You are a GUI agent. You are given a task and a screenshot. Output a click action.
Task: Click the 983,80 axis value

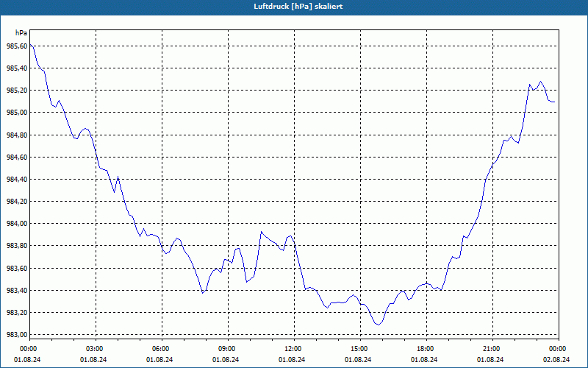click(17, 246)
